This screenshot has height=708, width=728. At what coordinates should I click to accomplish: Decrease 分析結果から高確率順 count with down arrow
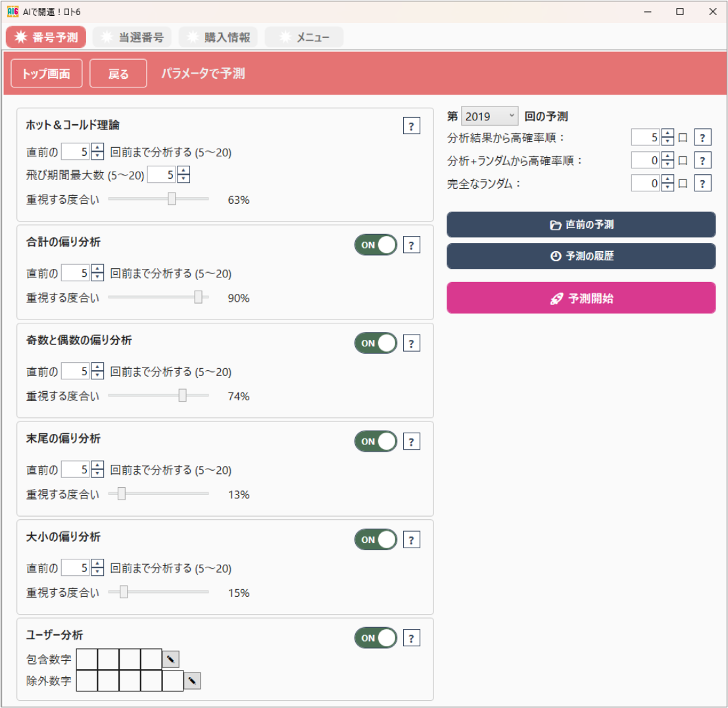667,141
